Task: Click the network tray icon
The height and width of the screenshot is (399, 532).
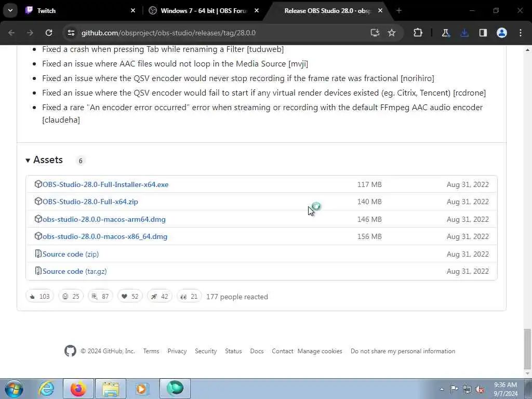Action: 467,389
